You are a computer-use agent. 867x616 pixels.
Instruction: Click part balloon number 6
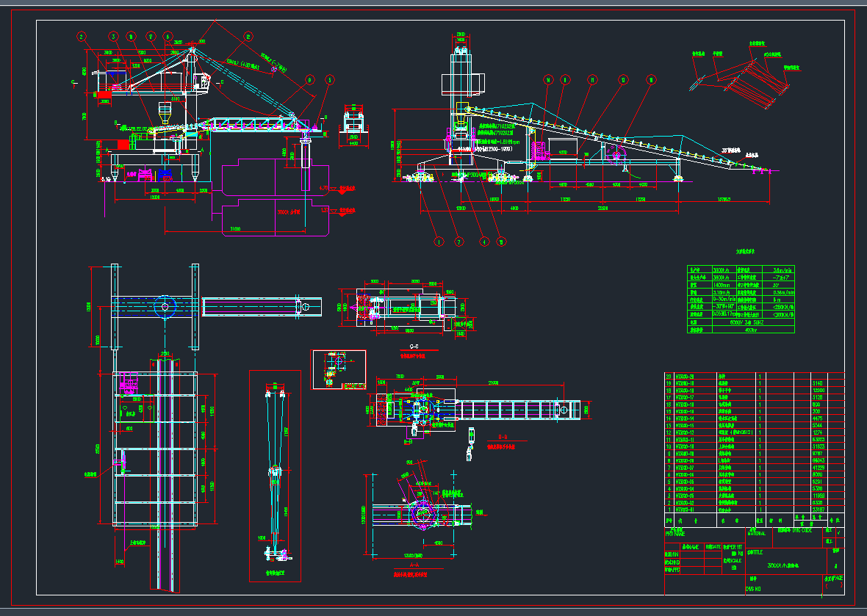(168, 36)
